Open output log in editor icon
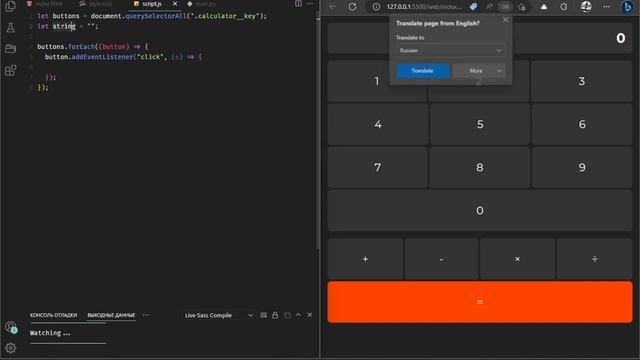Image resolution: width=640 pixels, height=360 pixels. pyautogui.click(x=287, y=315)
